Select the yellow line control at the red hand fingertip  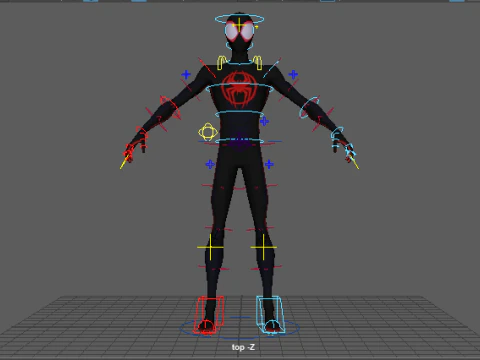tap(124, 163)
